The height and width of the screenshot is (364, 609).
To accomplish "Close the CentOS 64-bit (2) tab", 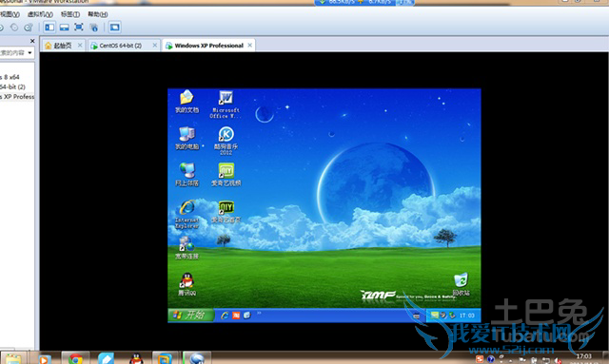I will pyautogui.click(x=154, y=45).
